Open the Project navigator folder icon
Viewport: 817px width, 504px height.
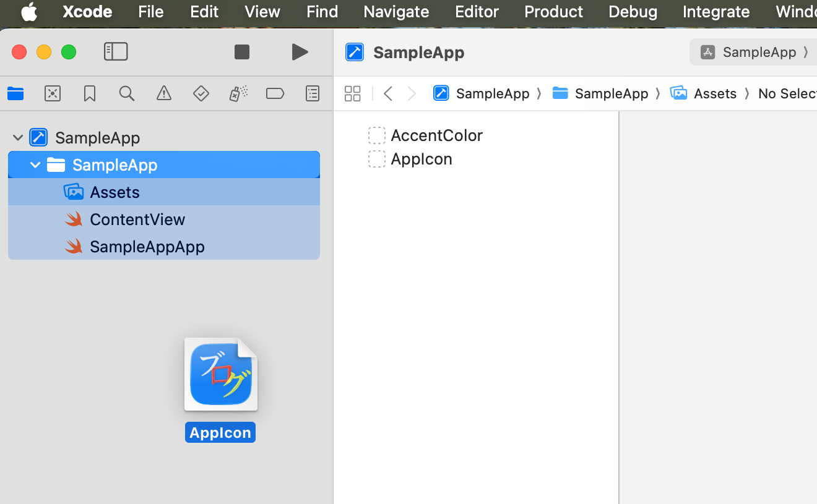15,93
